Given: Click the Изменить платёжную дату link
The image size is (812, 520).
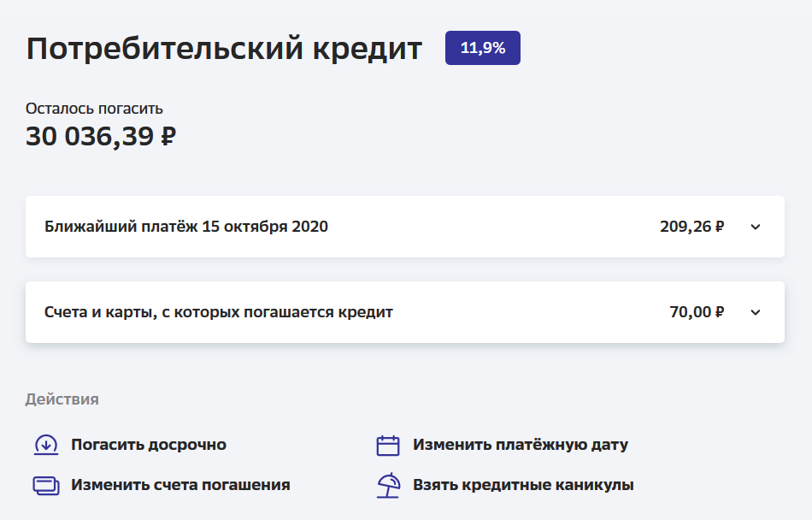Looking at the screenshot, I should (521, 445).
